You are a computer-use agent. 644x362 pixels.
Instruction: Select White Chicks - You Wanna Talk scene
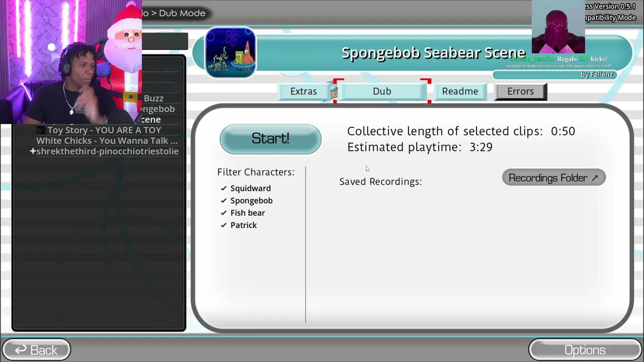pyautogui.click(x=107, y=141)
